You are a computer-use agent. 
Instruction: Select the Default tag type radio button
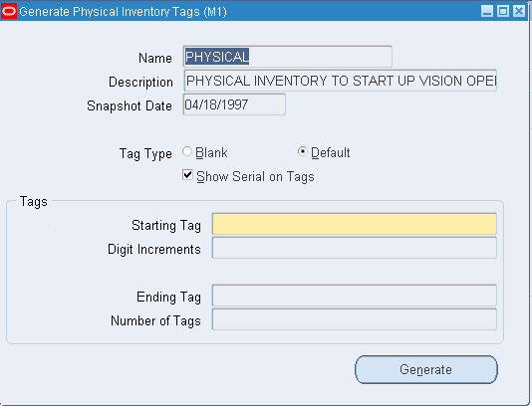click(302, 151)
